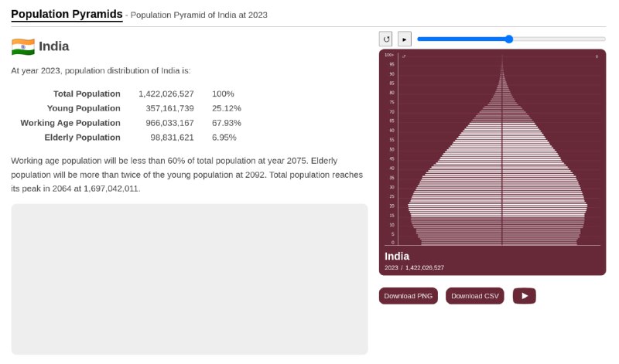Click the empty gray placeholder box
This screenshot has height=364, width=619.
(189, 279)
